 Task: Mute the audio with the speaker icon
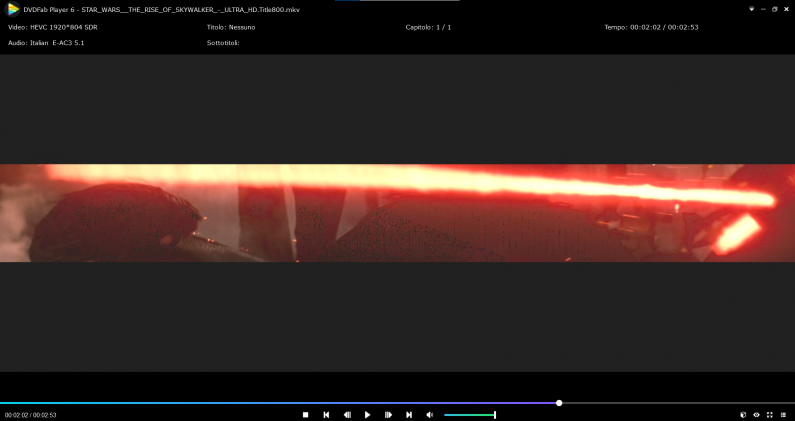point(429,415)
